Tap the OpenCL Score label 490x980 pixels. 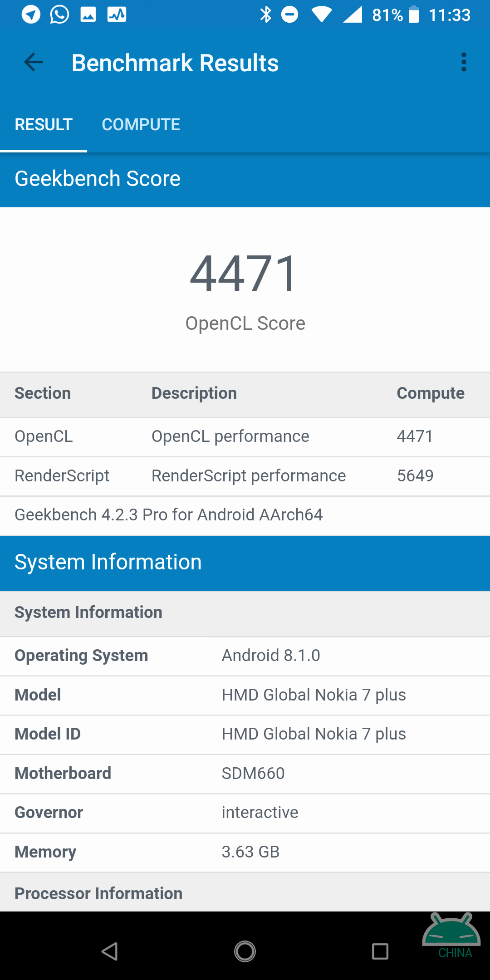point(245,323)
